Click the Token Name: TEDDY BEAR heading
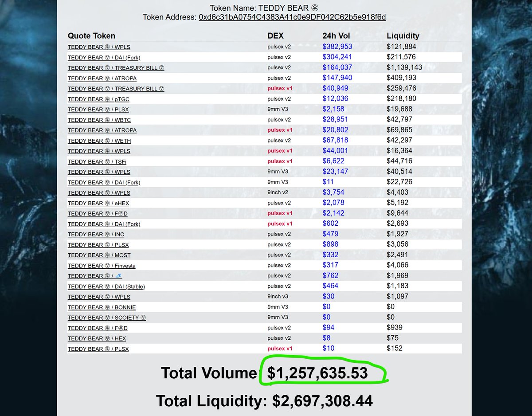 coord(264,8)
